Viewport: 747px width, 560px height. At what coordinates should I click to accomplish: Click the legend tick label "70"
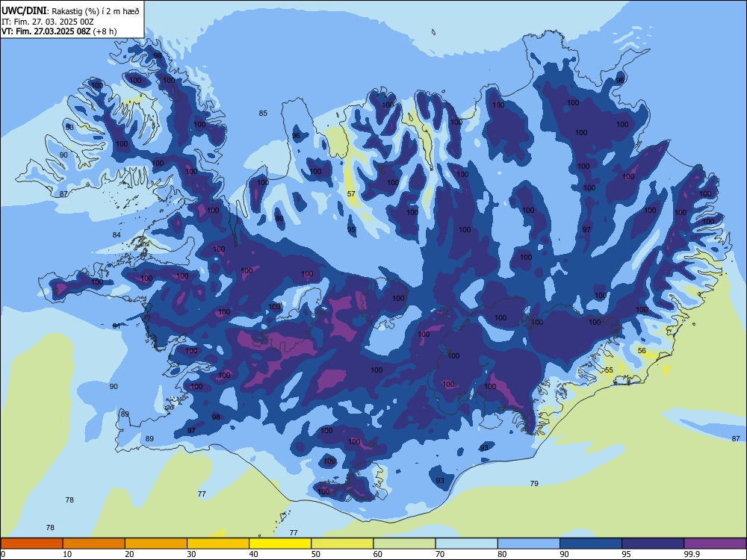440,554
